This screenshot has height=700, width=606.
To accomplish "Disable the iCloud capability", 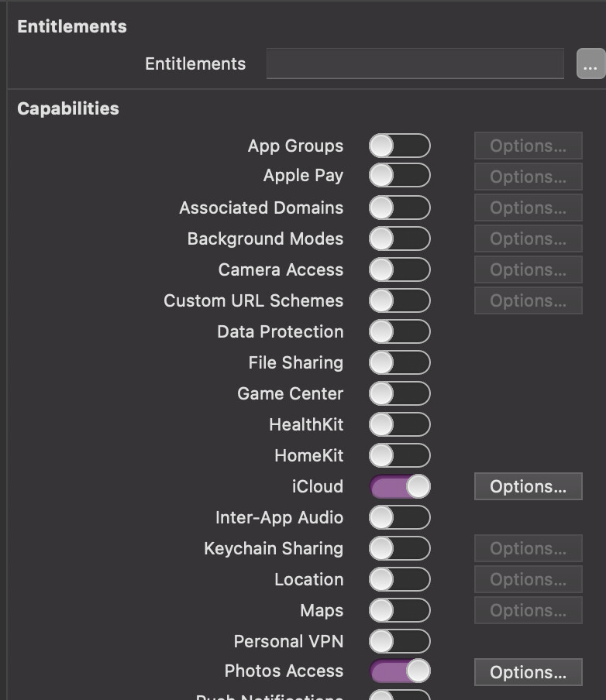I will [399, 486].
